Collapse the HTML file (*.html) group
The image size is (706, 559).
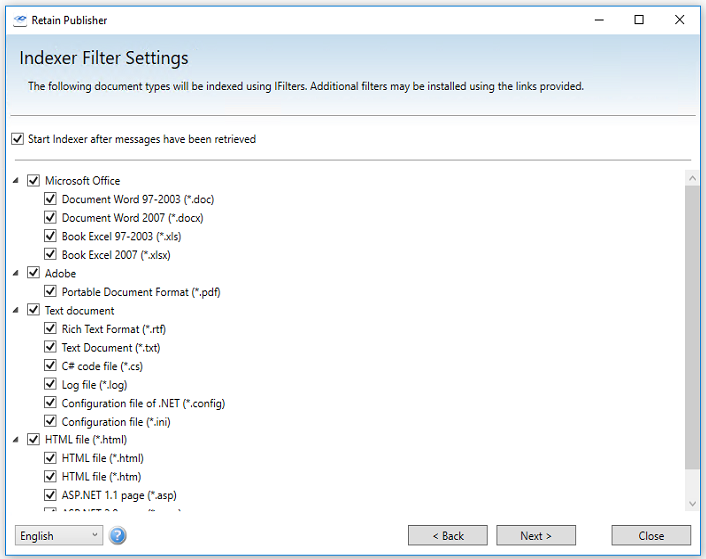click(17, 440)
